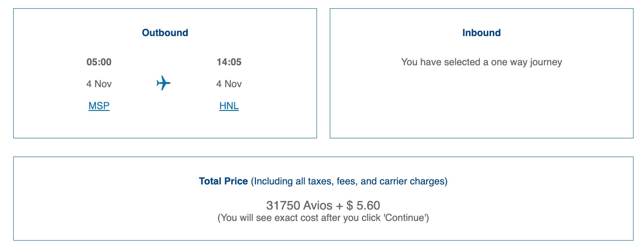The image size is (644, 252).
Task: Open the HNL airport link
Action: 229,106
